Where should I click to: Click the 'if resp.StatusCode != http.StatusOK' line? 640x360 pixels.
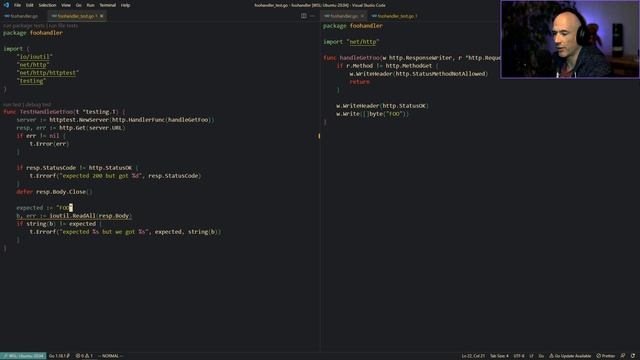pyautogui.click(x=77, y=168)
